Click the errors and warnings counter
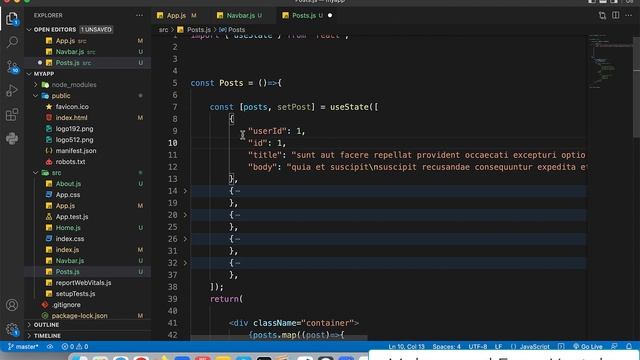 (75, 347)
